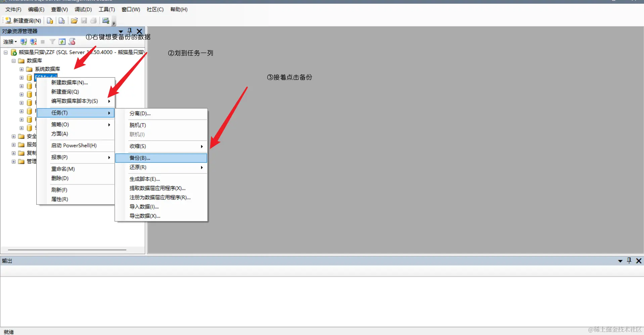Open the 查看(V) menu

(59, 9)
